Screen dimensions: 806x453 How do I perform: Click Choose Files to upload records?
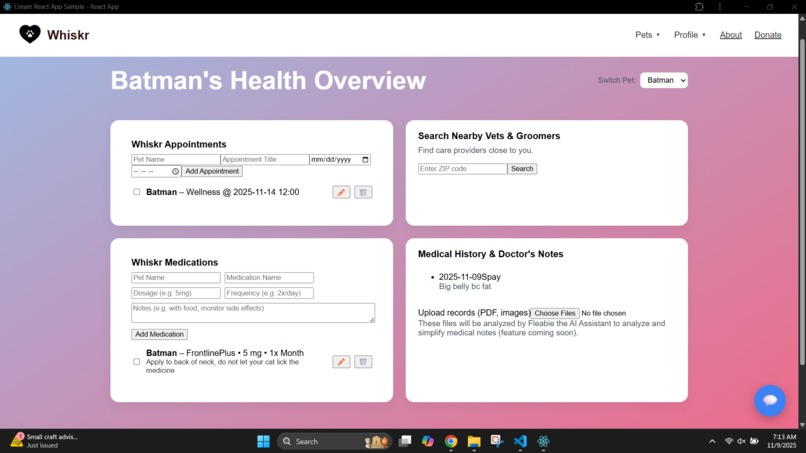pos(555,313)
